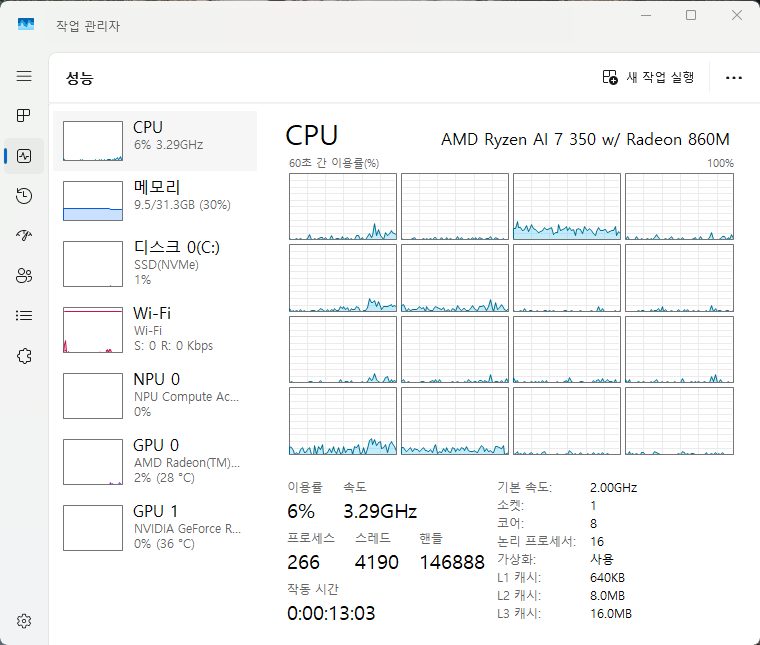760x645 pixels.
Task: Open the App history page icon
Action: tap(24, 196)
